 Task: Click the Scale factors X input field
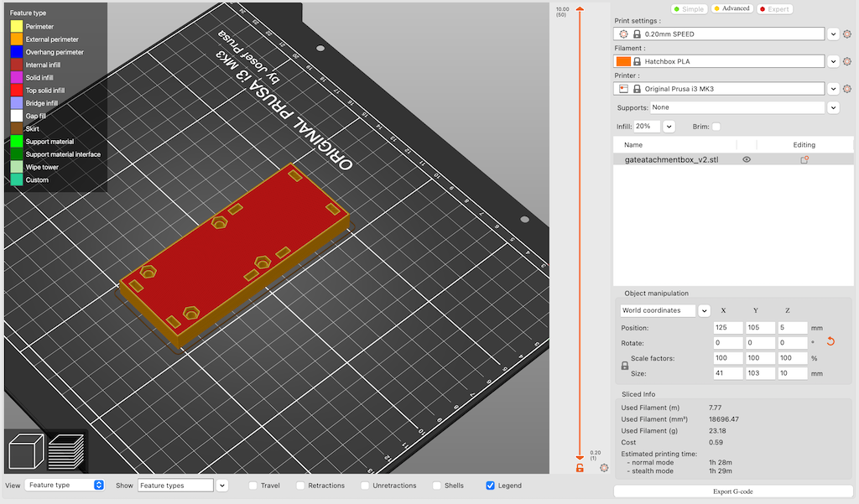coord(728,358)
